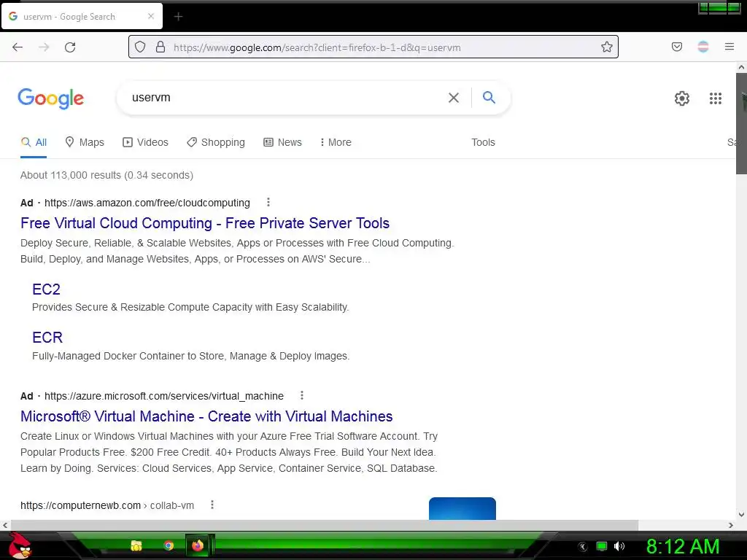Open the computernewb.com collab-vm result
This screenshot has width=747, height=560.
107,505
